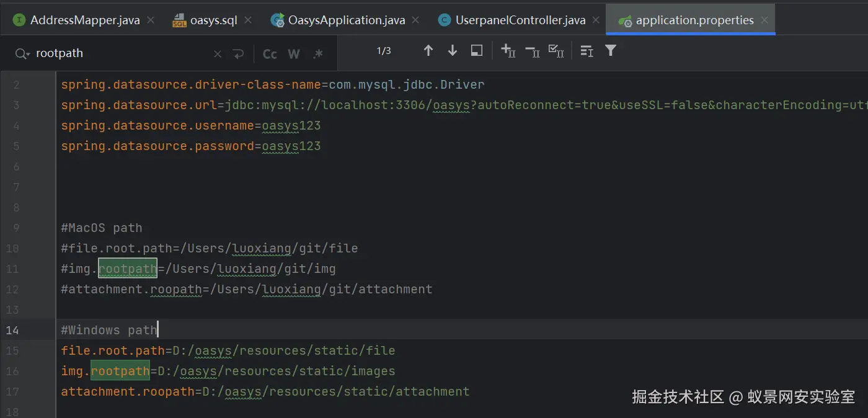Toggle Match Case (Cc) option
This screenshot has height=418, width=868.
[x=270, y=54]
